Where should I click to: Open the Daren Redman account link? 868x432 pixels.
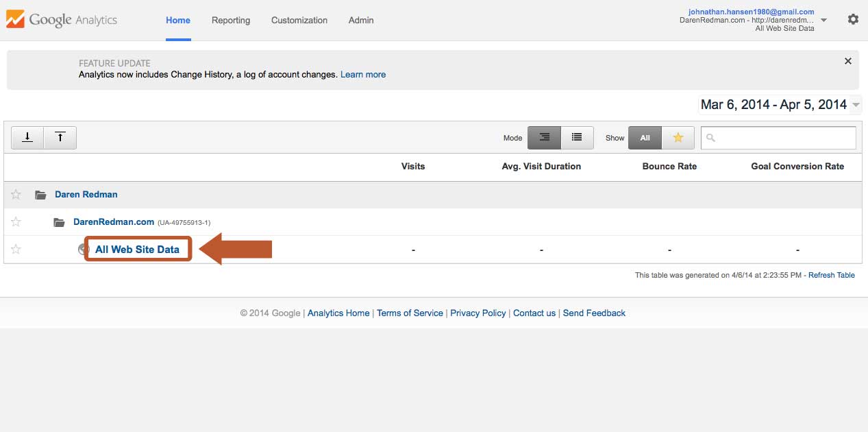tap(86, 195)
